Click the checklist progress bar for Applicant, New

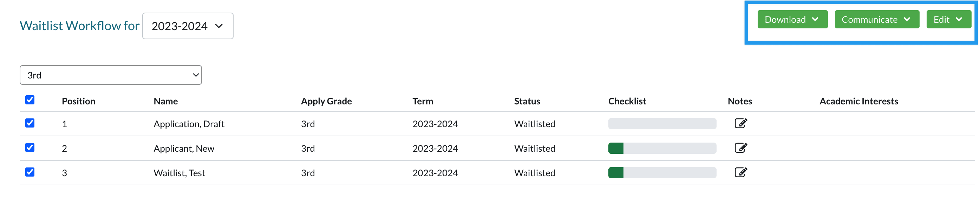tap(661, 148)
